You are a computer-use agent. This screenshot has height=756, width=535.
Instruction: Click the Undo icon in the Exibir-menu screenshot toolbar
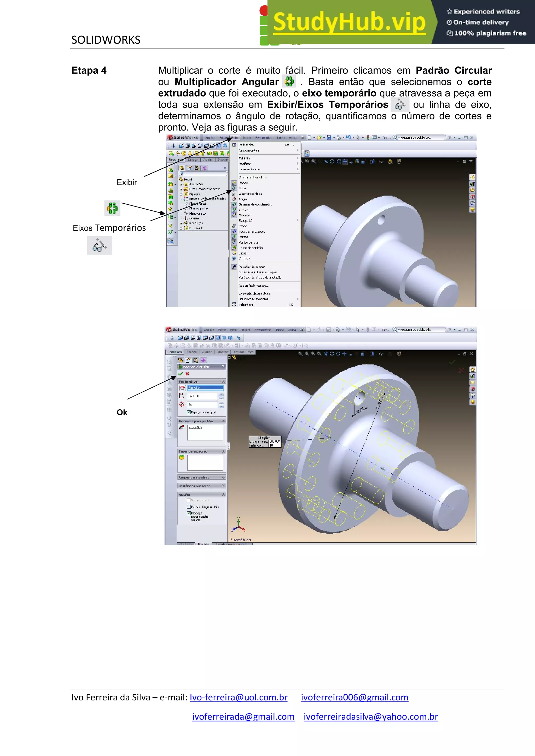(348, 137)
